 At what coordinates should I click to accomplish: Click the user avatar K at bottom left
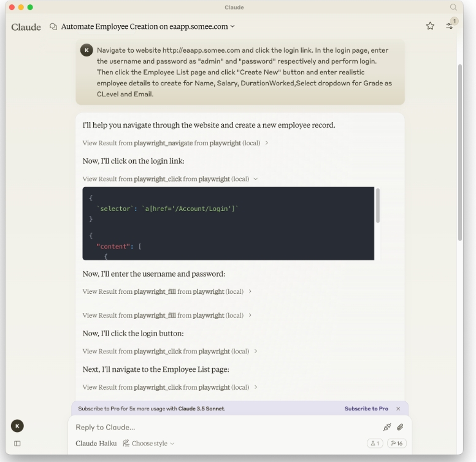coord(17,426)
